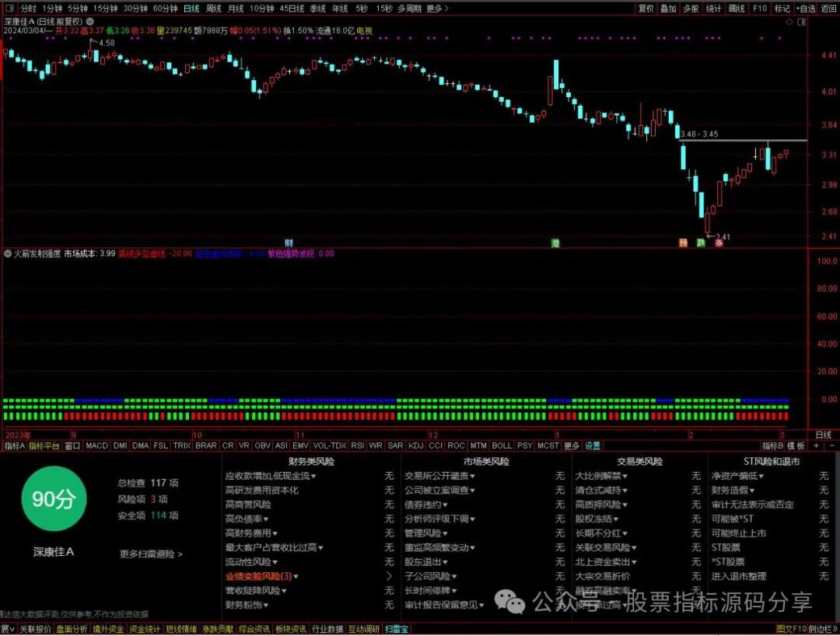Click the arrow right of 业绩变脸风险
Image resolution: width=840 pixels, height=636 pixels.
pos(389,576)
